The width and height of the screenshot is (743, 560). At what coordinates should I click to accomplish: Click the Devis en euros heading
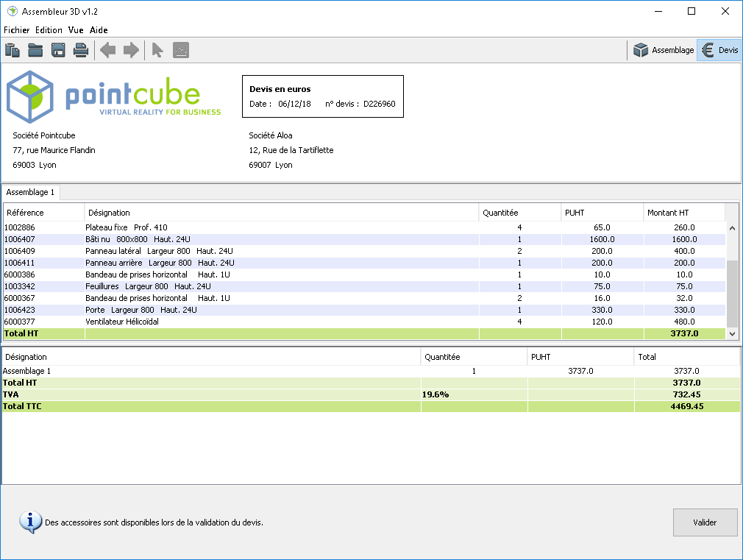pyautogui.click(x=280, y=89)
